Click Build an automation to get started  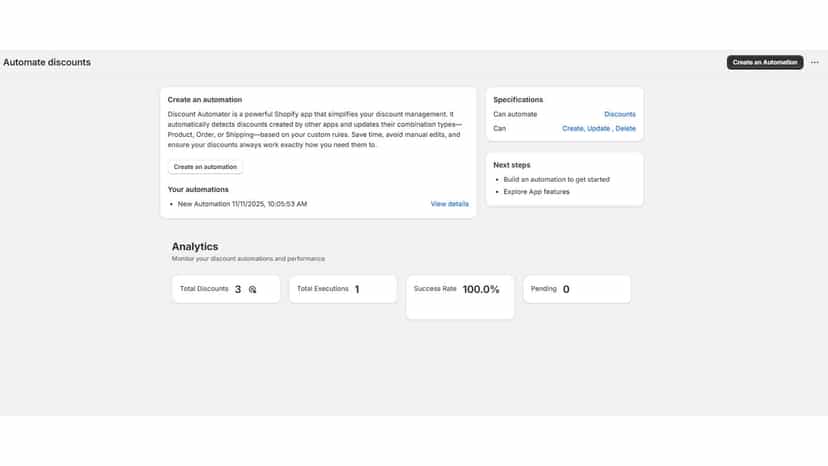[x=557, y=180]
